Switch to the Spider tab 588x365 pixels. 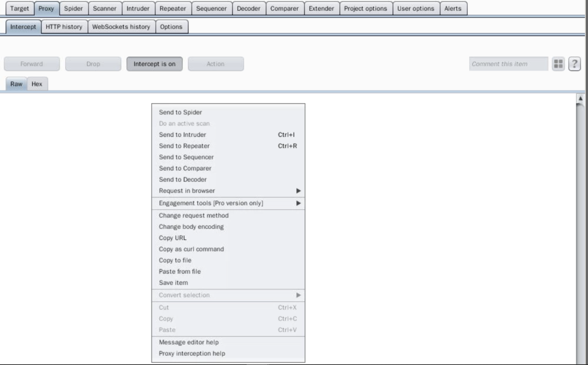click(x=73, y=8)
